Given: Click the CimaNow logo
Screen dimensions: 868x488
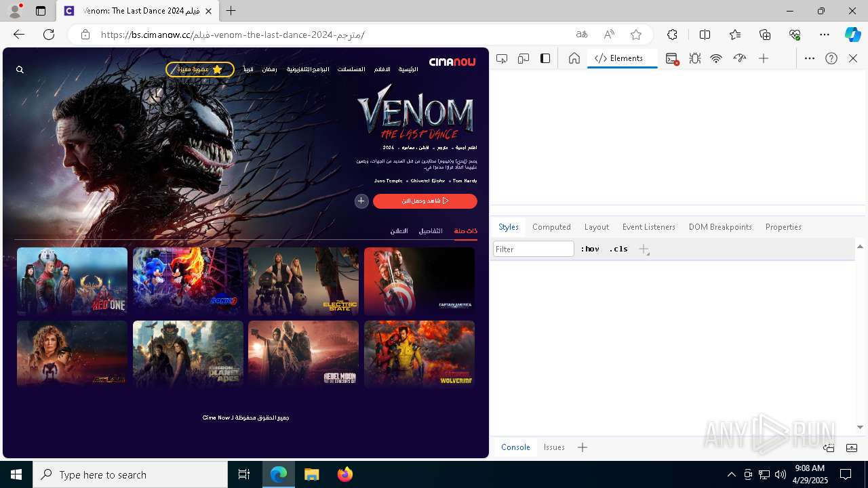Looking at the screenshot, I should tap(452, 62).
